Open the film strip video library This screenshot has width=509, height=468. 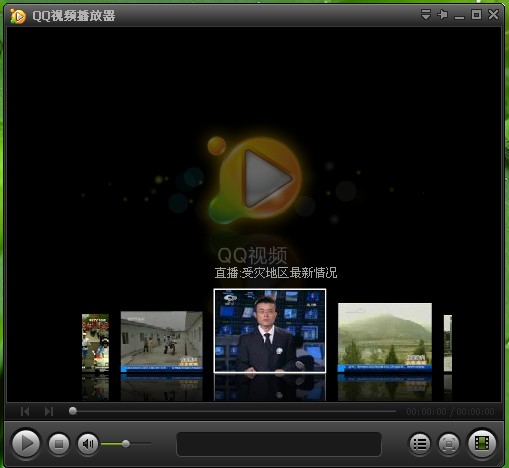pyautogui.click(x=482, y=443)
